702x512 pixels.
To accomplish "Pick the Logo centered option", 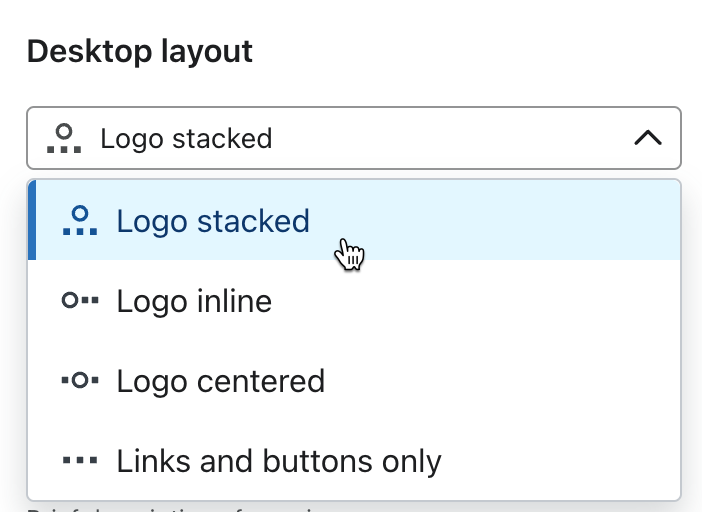I will pyautogui.click(x=354, y=381).
